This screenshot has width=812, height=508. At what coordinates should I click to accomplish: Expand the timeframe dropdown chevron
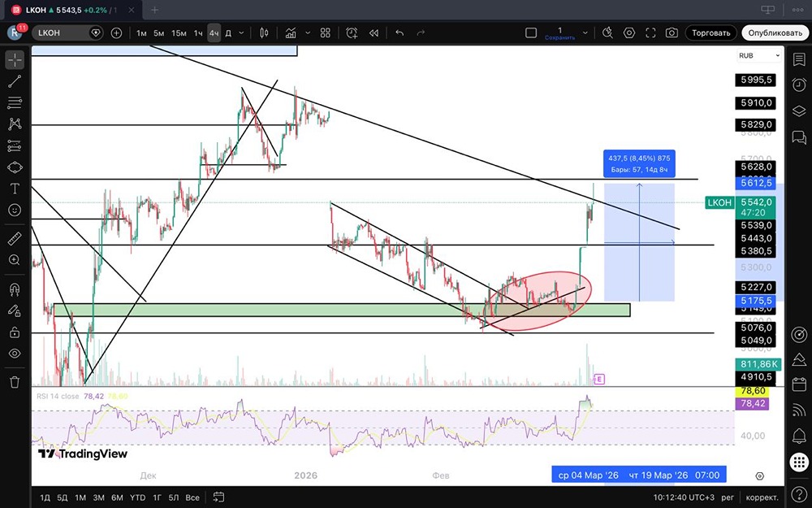pos(241,33)
